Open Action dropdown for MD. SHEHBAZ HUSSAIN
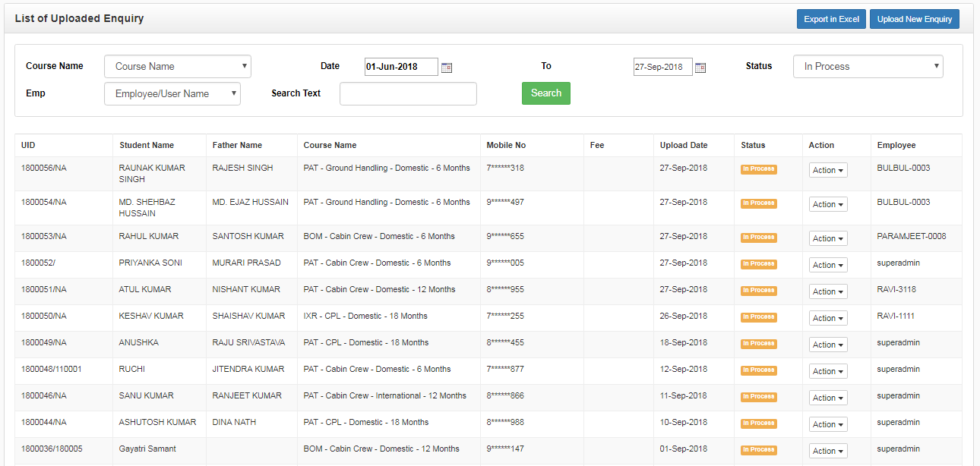This screenshot has width=980, height=466. (828, 204)
